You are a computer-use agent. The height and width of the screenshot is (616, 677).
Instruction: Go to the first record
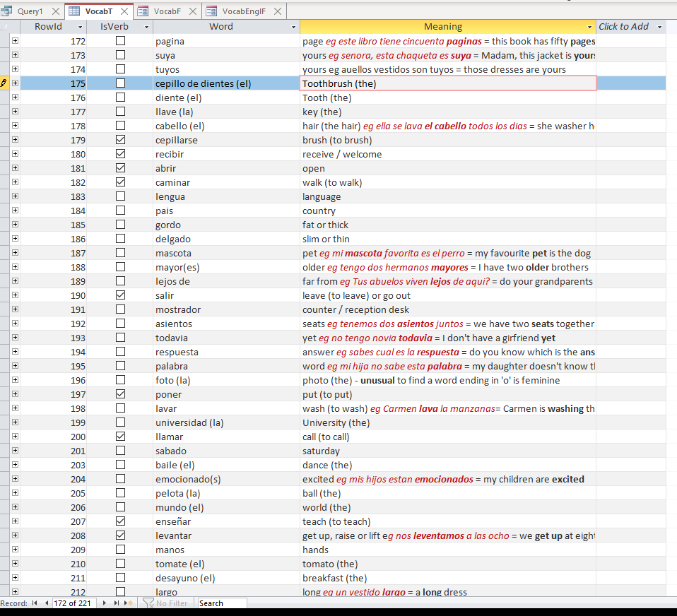click(x=35, y=603)
